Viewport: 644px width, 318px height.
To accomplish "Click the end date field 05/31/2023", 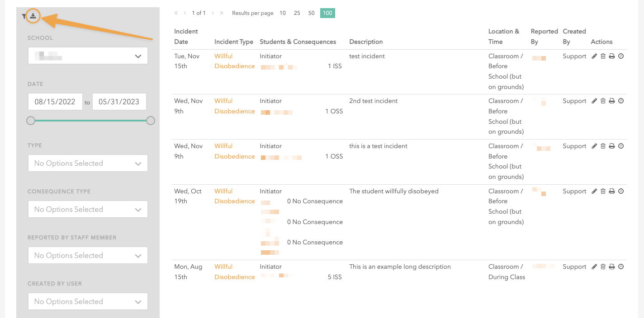I will (119, 102).
